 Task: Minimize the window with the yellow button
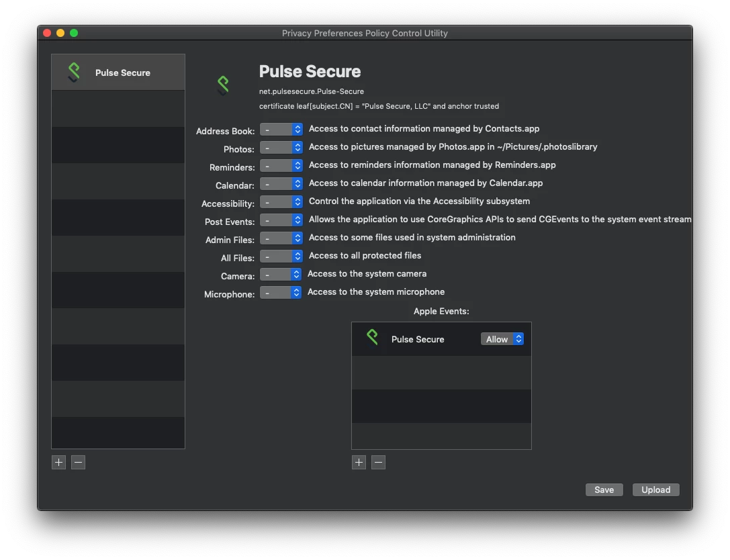[60, 33]
